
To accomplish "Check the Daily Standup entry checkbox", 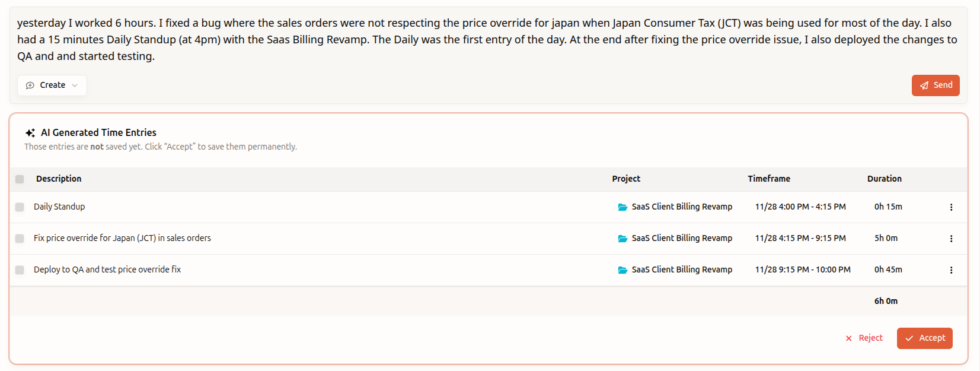I will click(x=20, y=207).
